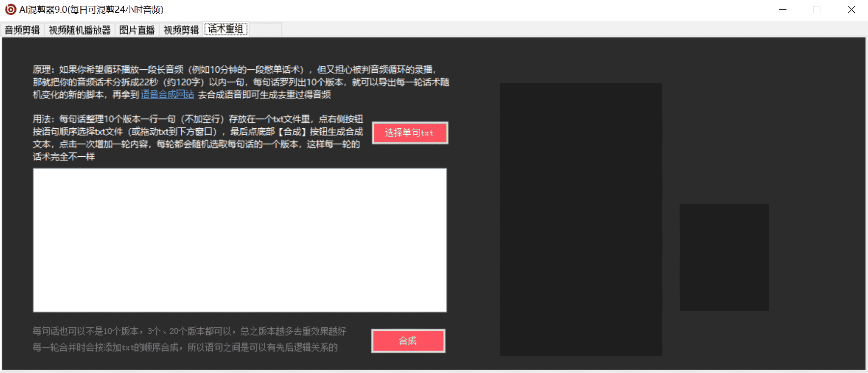868x373 pixels.
Task: Minimize the AI混剪器 window
Action: [783, 9]
